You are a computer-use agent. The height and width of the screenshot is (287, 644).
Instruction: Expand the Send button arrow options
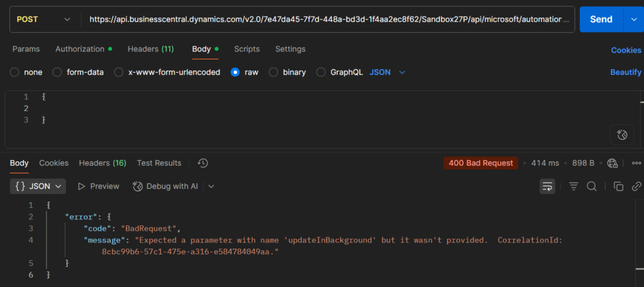tap(633, 19)
